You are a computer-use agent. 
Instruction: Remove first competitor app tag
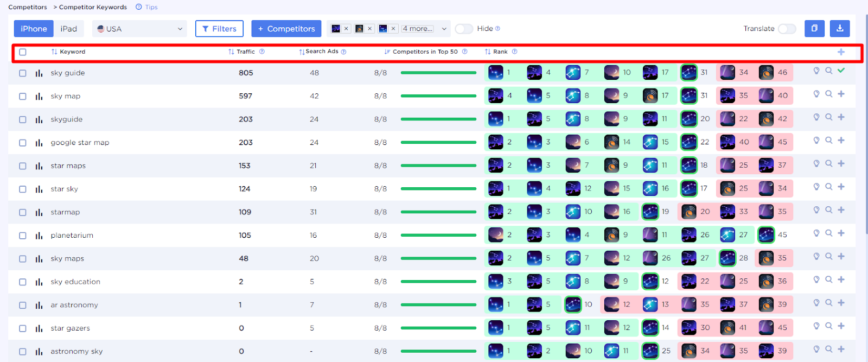pos(346,29)
